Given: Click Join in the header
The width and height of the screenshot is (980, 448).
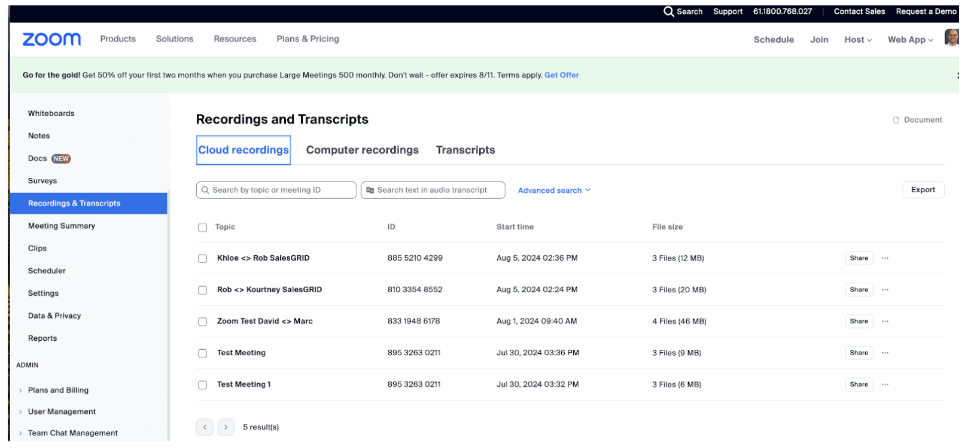Looking at the screenshot, I should [819, 40].
